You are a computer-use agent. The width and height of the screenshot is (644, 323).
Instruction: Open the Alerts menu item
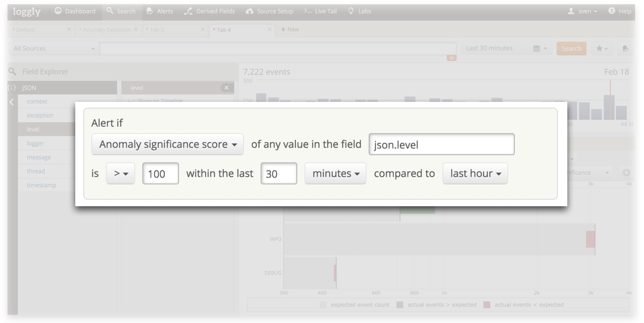point(160,11)
